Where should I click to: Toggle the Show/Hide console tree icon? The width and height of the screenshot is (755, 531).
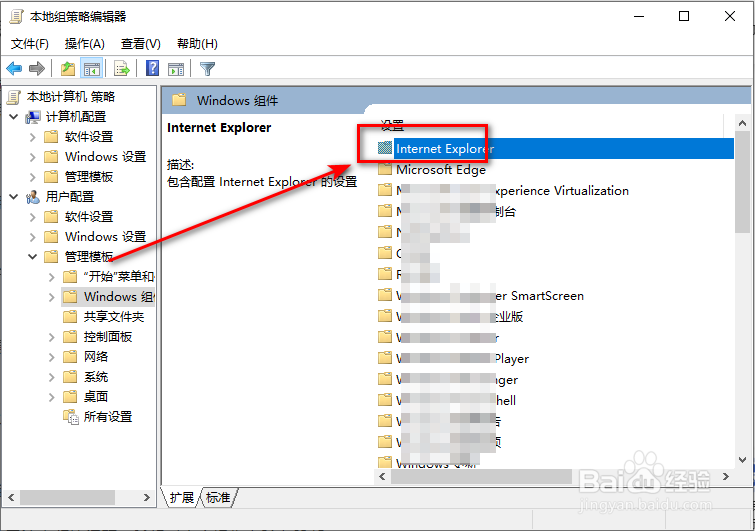point(91,69)
